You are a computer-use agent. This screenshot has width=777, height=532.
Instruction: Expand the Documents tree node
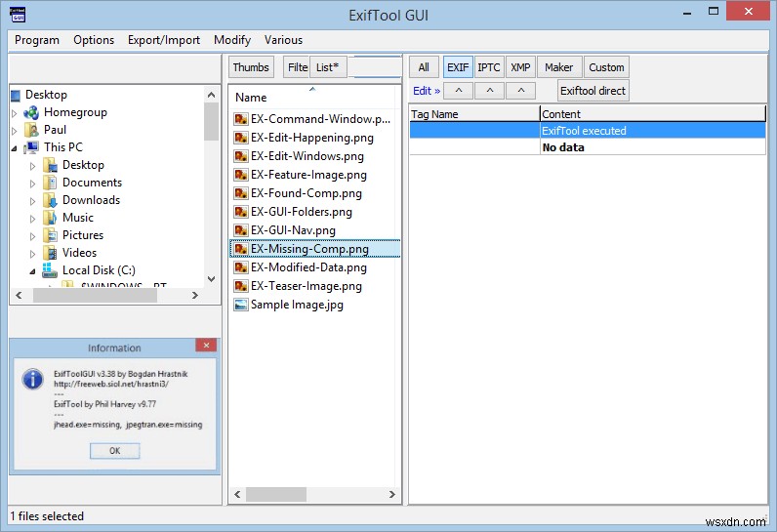pyautogui.click(x=33, y=184)
